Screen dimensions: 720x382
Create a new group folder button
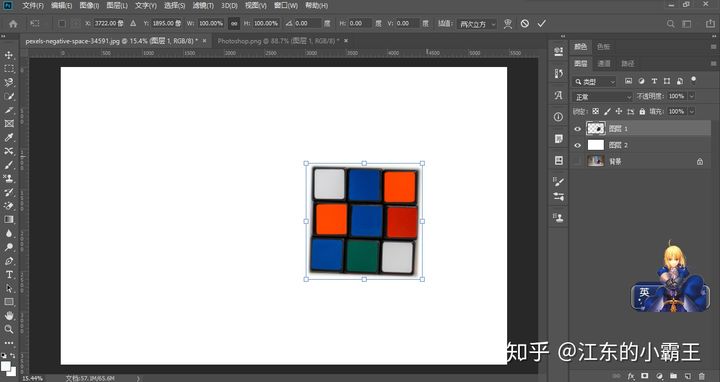pos(673,376)
